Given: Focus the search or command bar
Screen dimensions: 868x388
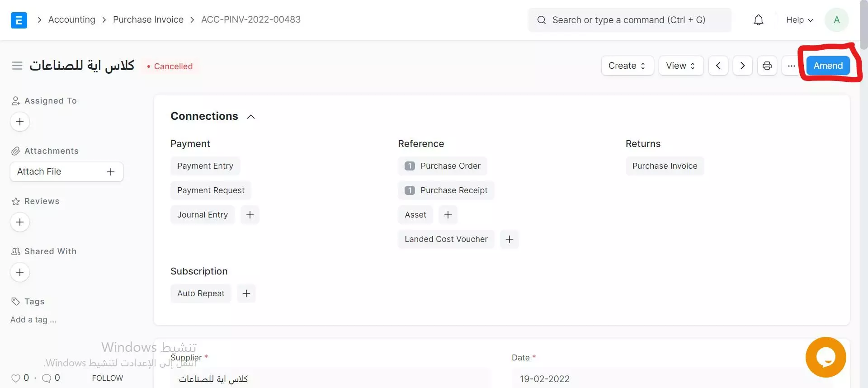Looking at the screenshot, I should click(629, 20).
